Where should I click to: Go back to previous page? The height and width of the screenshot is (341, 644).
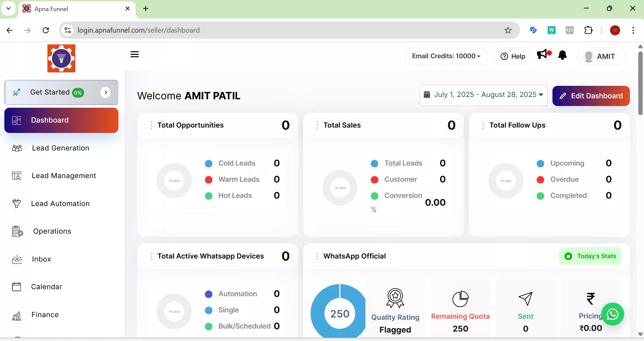(9, 30)
